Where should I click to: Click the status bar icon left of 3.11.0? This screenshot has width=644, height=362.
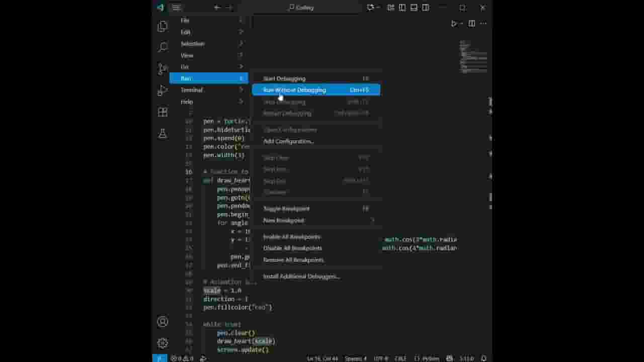449,358
